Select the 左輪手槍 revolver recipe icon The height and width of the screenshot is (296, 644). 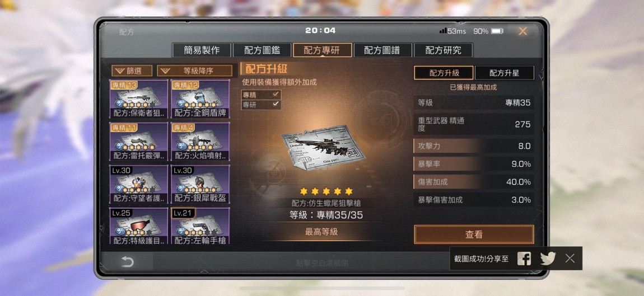200,226
